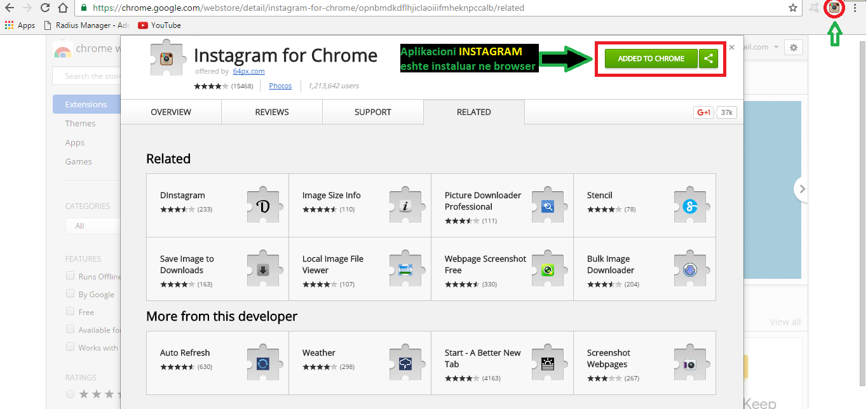Click the Stencil title text
The height and width of the screenshot is (409, 868).
tap(600, 195)
